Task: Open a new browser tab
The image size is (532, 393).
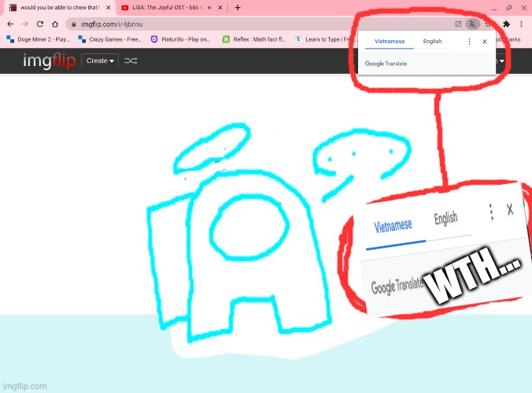Action: [x=238, y=7]
